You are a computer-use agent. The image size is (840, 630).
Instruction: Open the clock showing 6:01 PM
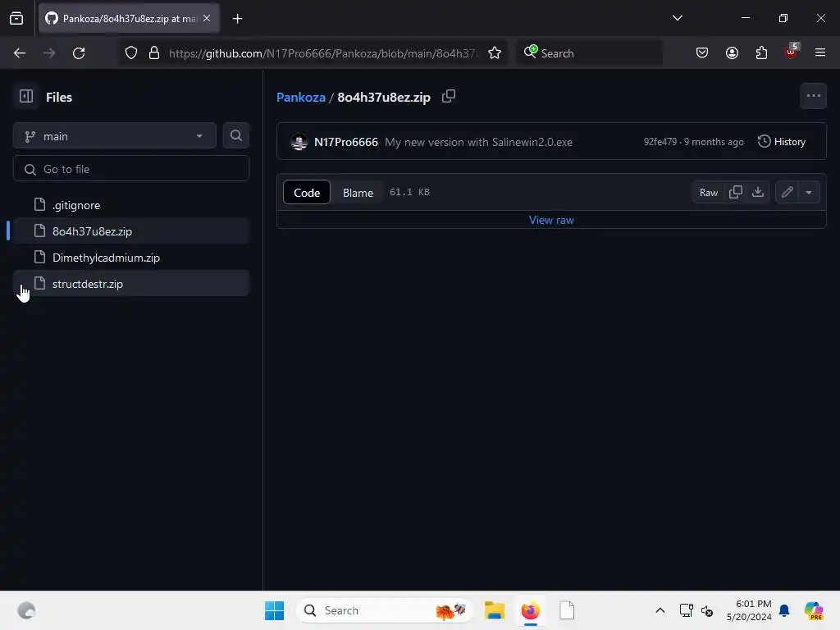(748, 610)
